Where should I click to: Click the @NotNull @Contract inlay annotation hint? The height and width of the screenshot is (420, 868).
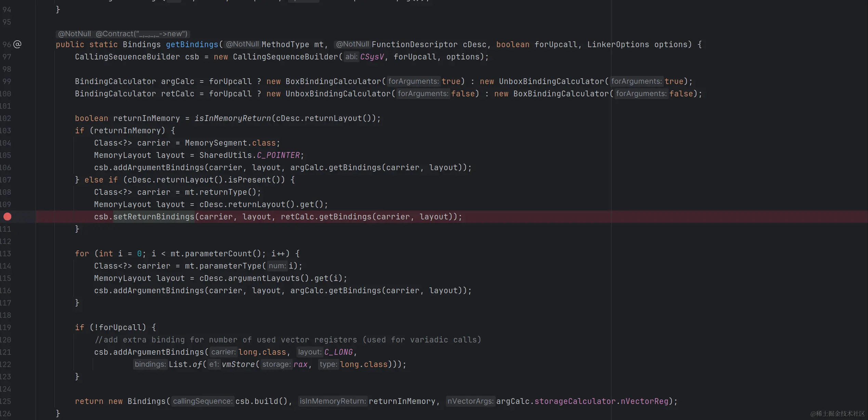123,34
